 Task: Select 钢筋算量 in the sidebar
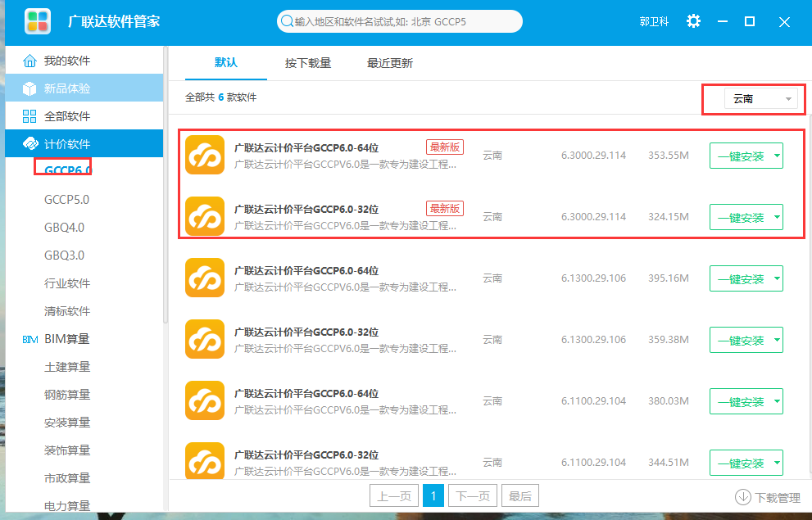pos(67,395)
